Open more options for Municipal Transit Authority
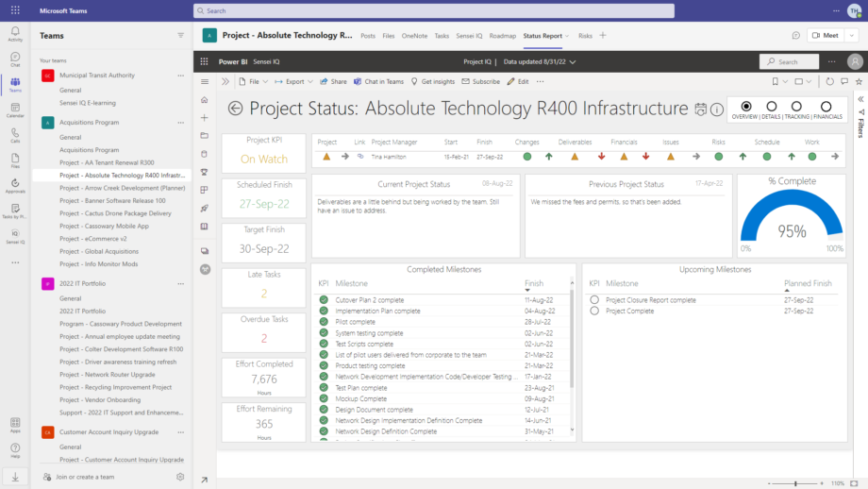Screen dimensions: 868x489 point(180,76)
